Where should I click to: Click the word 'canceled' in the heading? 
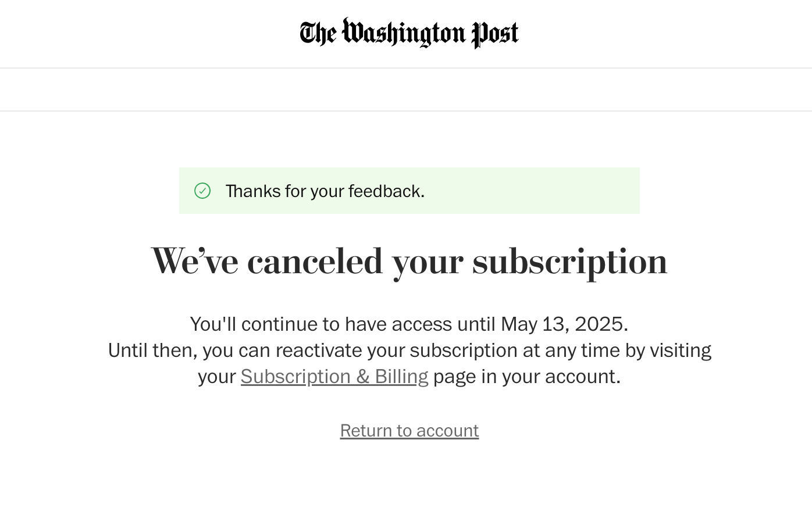(x=315, y=261)
